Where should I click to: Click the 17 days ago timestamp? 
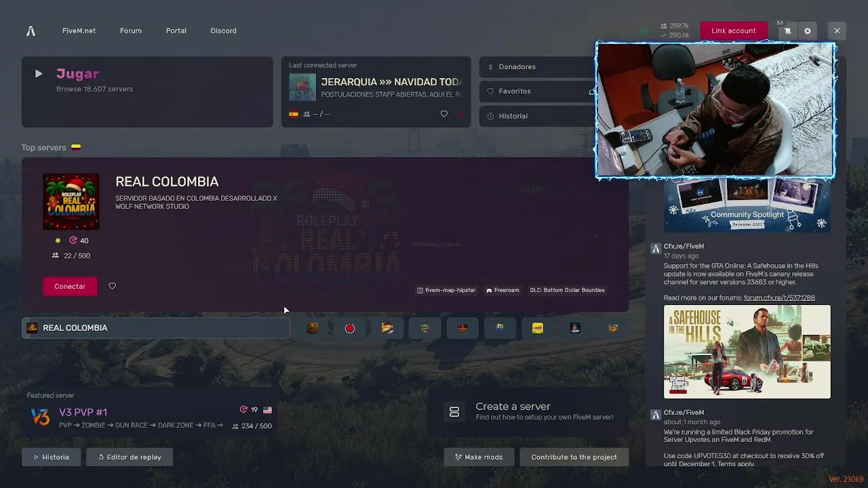point(682,256)
